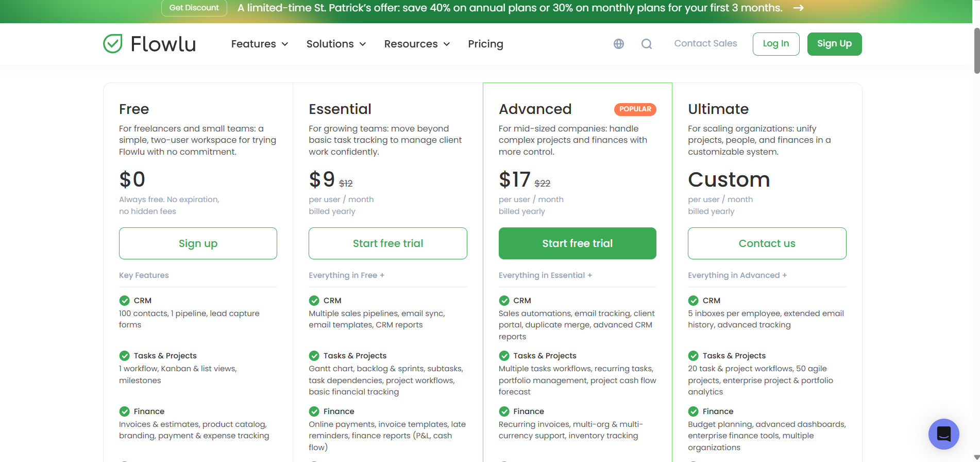Select the Pricing menu item

[x=485, y=44]
